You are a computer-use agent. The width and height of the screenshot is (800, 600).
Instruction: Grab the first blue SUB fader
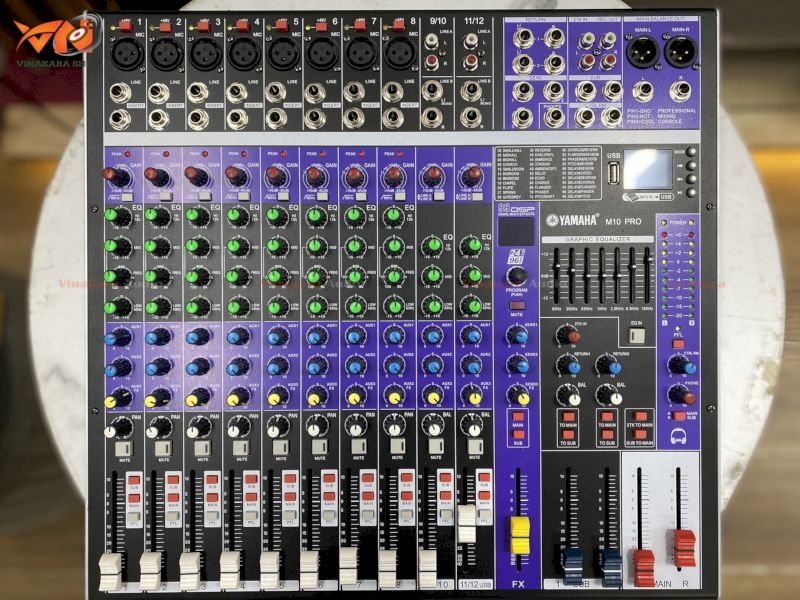[572, 566]
